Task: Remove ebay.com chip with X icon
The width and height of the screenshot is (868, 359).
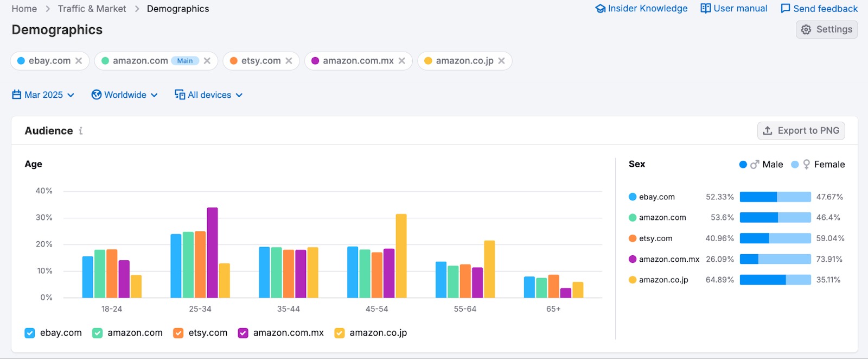Action: pos(79,61)
